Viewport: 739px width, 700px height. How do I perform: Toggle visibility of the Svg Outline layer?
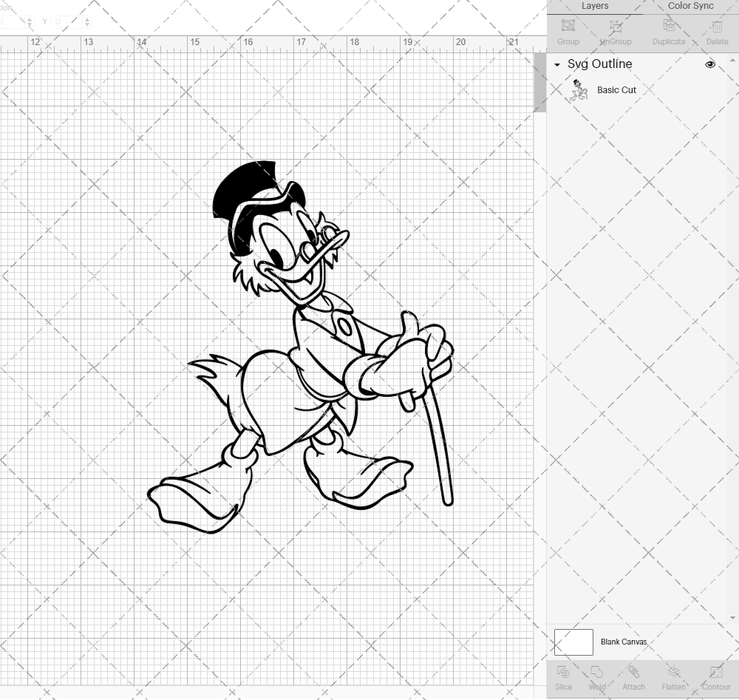[709, 64]
